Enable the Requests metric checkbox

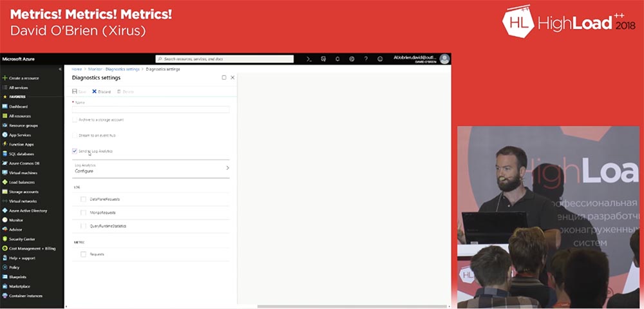tap(83, 254)
